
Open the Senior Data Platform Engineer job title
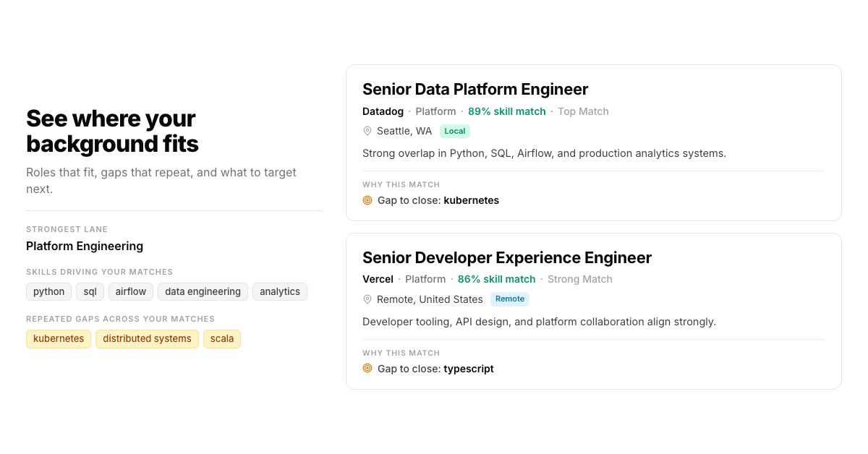tap(475, 89)
